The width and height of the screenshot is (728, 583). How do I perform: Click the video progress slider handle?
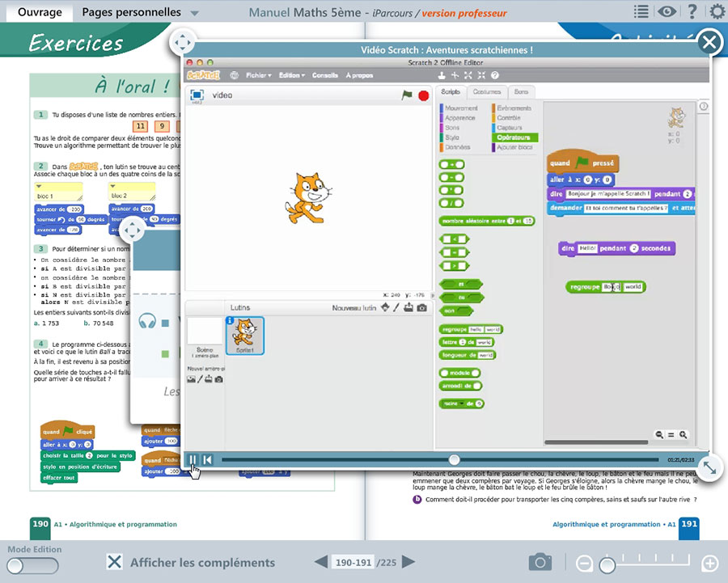(x=455, y=460)
